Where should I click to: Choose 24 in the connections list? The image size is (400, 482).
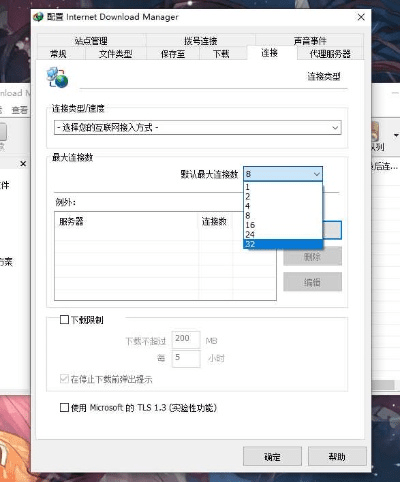(283, 235)
